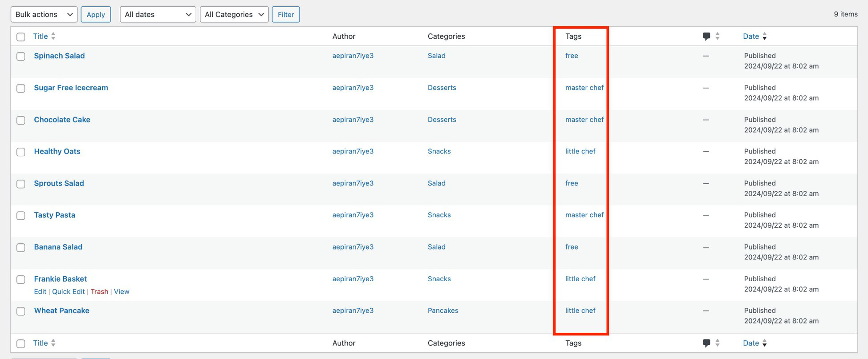
Task: Toggle select-all checkbox in top header
Action: (21, 36)
